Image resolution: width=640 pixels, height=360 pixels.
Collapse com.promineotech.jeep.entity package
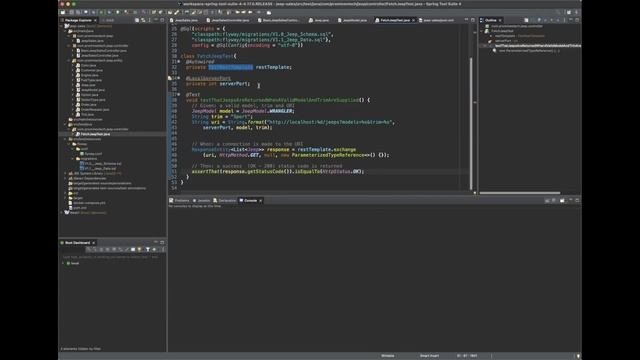point(69,60)
